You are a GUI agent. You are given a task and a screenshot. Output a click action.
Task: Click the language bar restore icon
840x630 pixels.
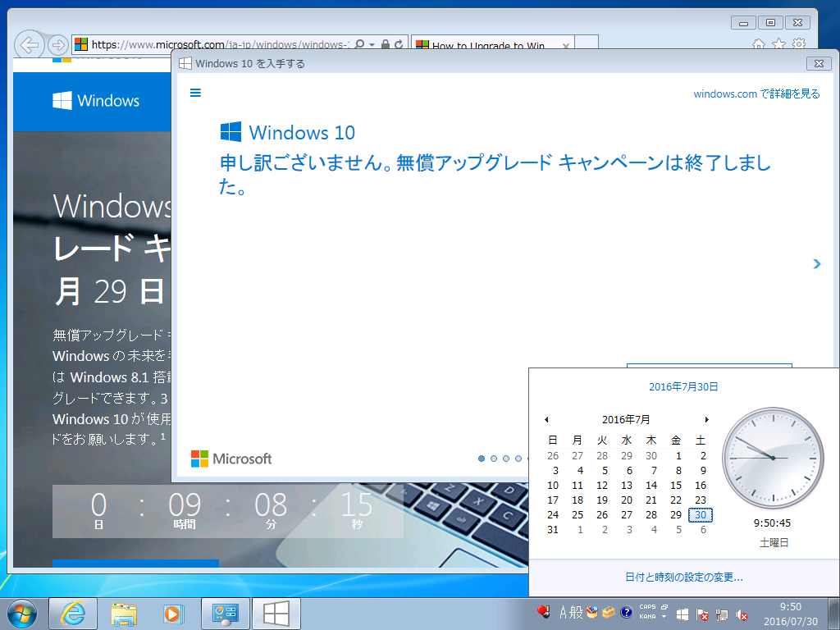point(664,607)
